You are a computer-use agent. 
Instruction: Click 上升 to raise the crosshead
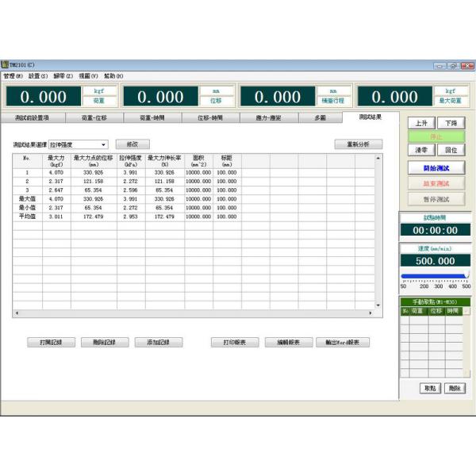[421, 124]
